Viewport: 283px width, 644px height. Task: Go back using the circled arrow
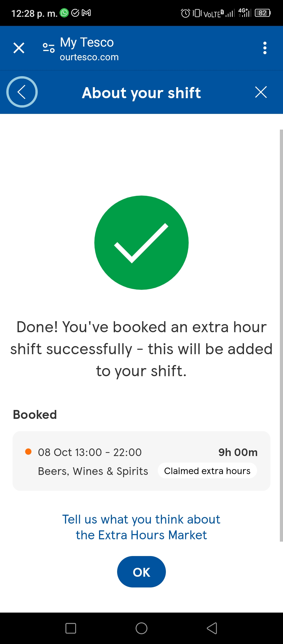pos(22,92)
